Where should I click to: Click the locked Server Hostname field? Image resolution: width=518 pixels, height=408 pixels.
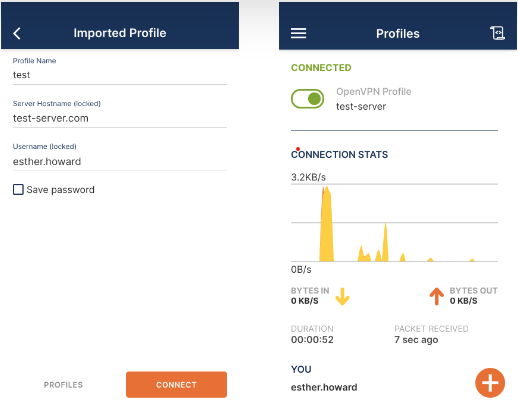click(x=120, y=118)
